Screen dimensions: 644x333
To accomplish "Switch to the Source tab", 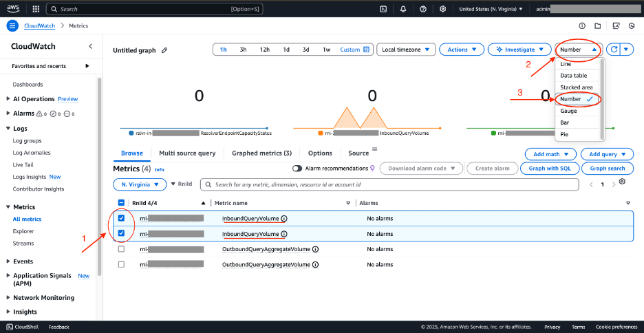I will tap(358, 153).
